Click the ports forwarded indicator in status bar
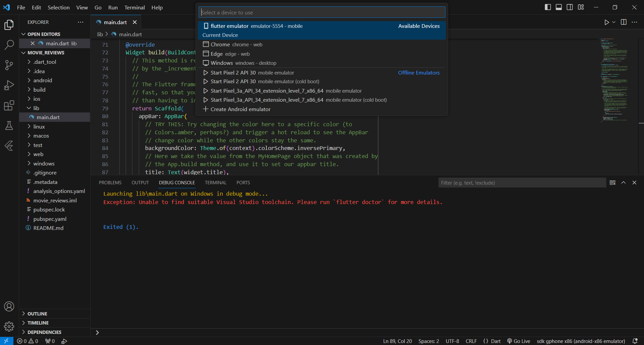This screenshot has height=345, width=644. pos(50,341)
